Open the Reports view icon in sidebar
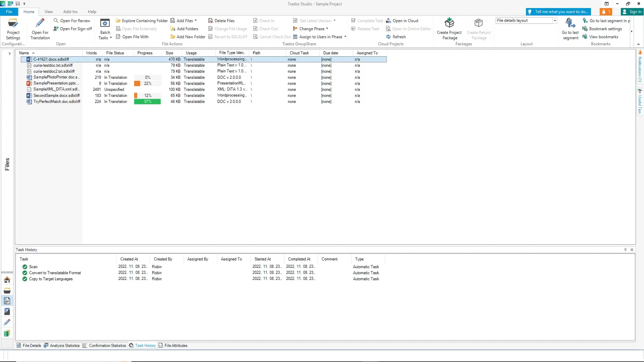This screenshot has height=362, width=644. [7, 312]
